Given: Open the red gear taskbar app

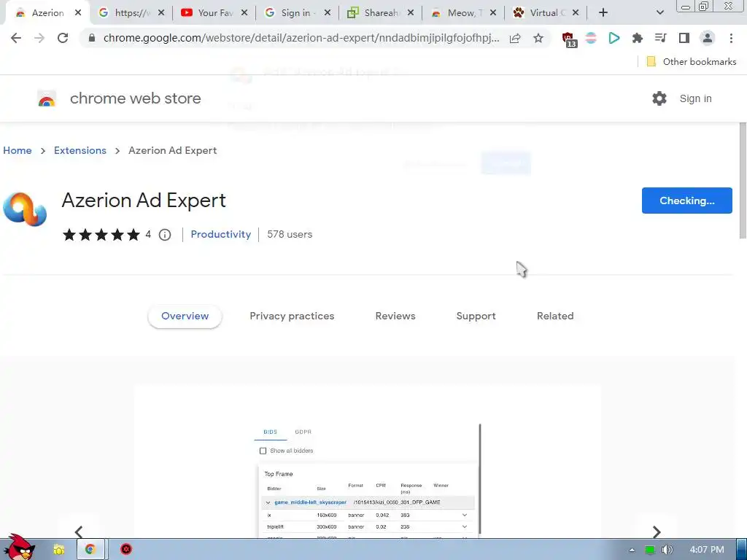Looking at the screenshot, I should click(125, 550).
